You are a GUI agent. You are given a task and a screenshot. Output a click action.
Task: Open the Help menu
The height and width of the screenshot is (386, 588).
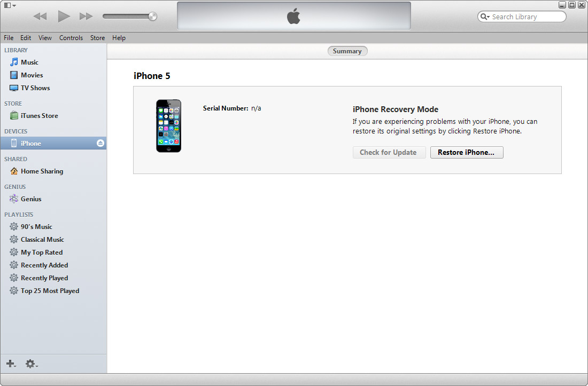pos(119,38)
